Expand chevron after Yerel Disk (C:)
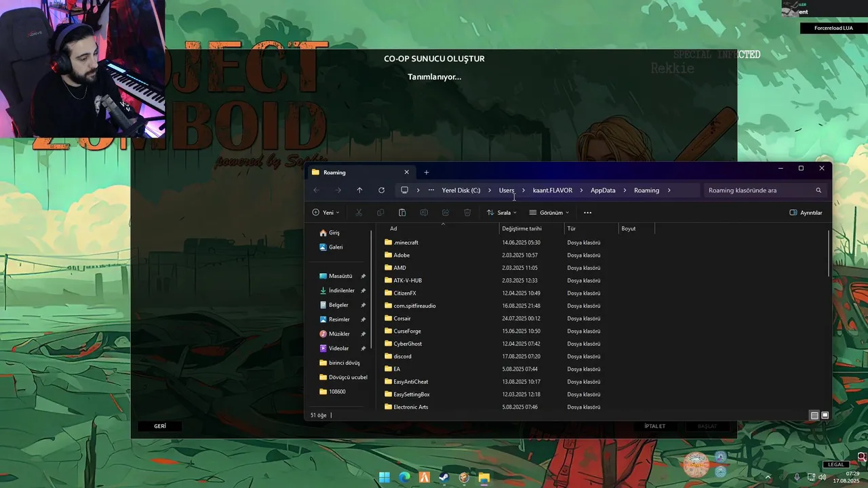This screenshot has height=488, width=868. (490, 190)
